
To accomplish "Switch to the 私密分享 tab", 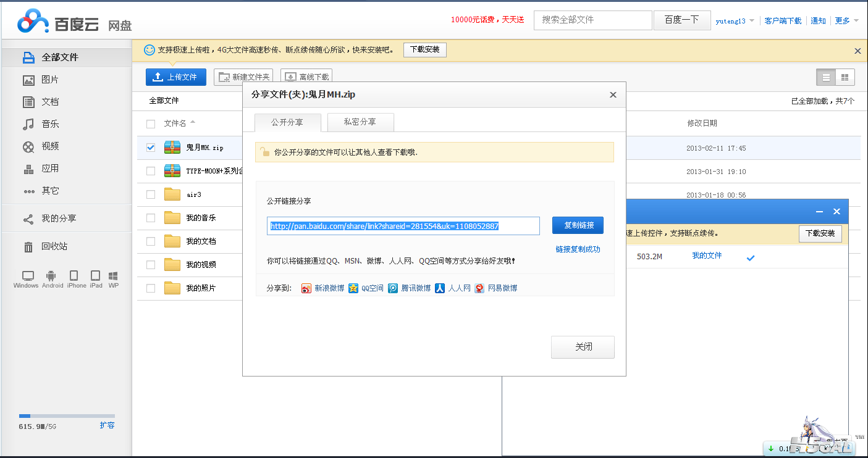I will coord(360,122).
